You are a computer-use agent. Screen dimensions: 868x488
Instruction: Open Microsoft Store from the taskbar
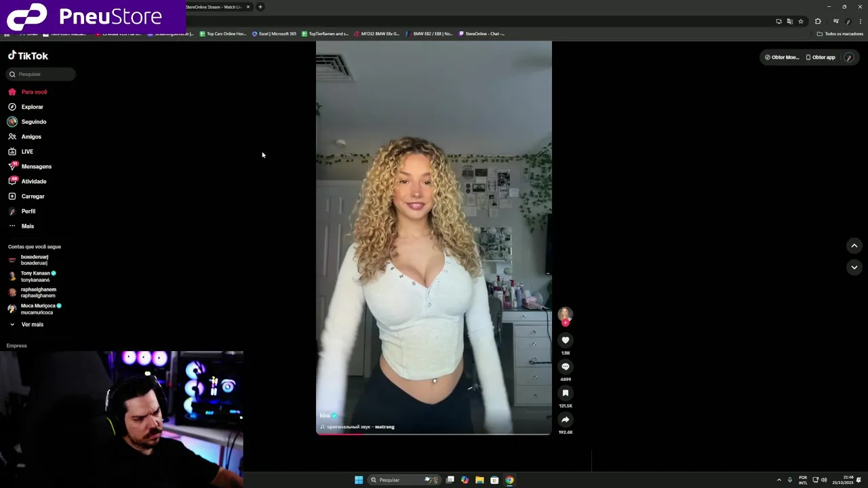pos(494,480)
